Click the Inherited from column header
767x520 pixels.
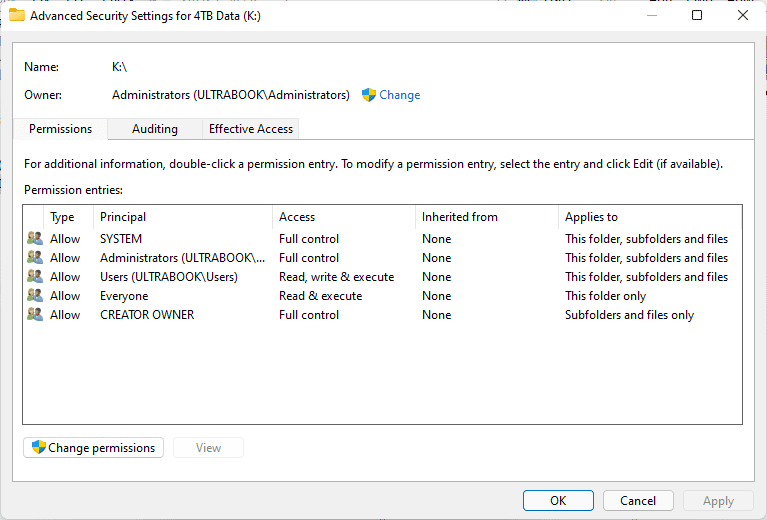click(x=487, y=217)
